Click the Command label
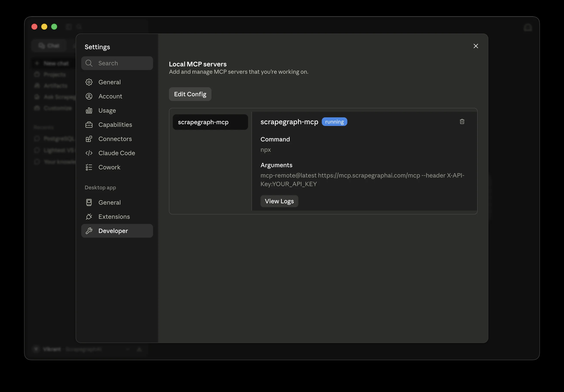 275,139
